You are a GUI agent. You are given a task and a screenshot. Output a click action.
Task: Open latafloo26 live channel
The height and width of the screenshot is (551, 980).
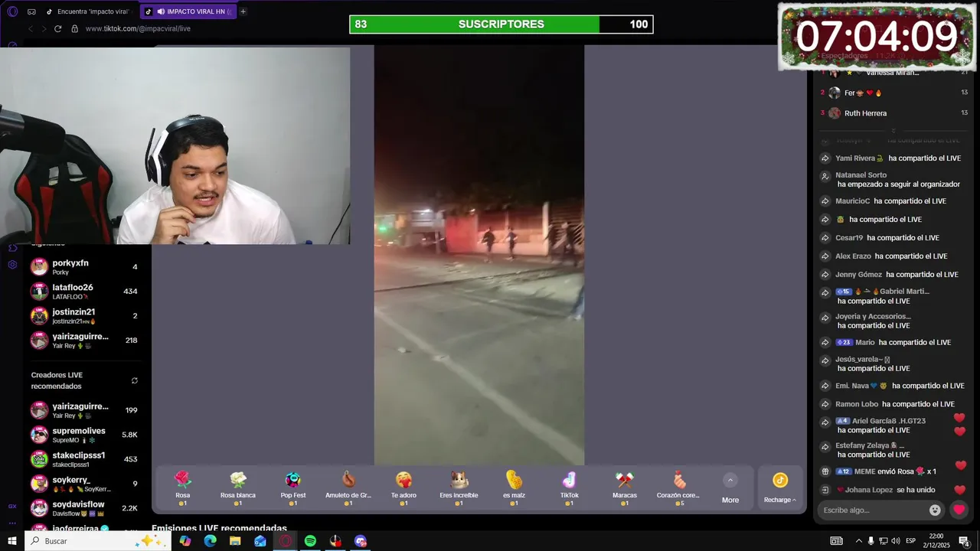[83, 292]
